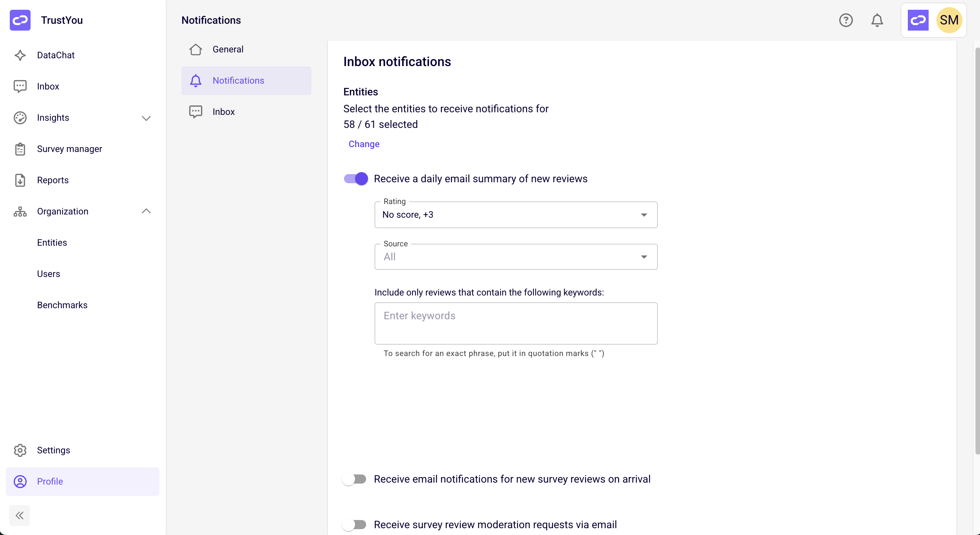Open Survey manager page
Screen dimensions: 980x535
[x=83, y=149]
